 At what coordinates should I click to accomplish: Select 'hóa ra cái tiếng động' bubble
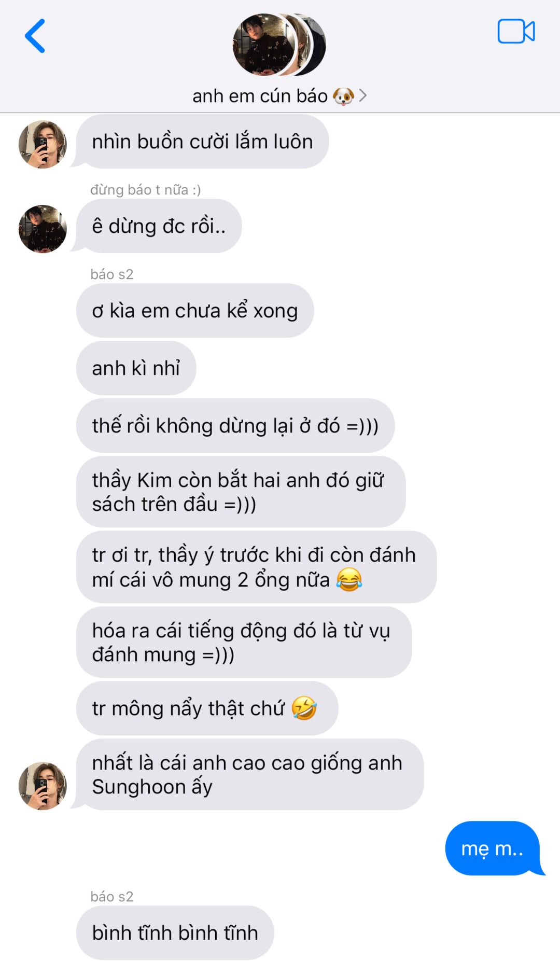coord(244,642)
